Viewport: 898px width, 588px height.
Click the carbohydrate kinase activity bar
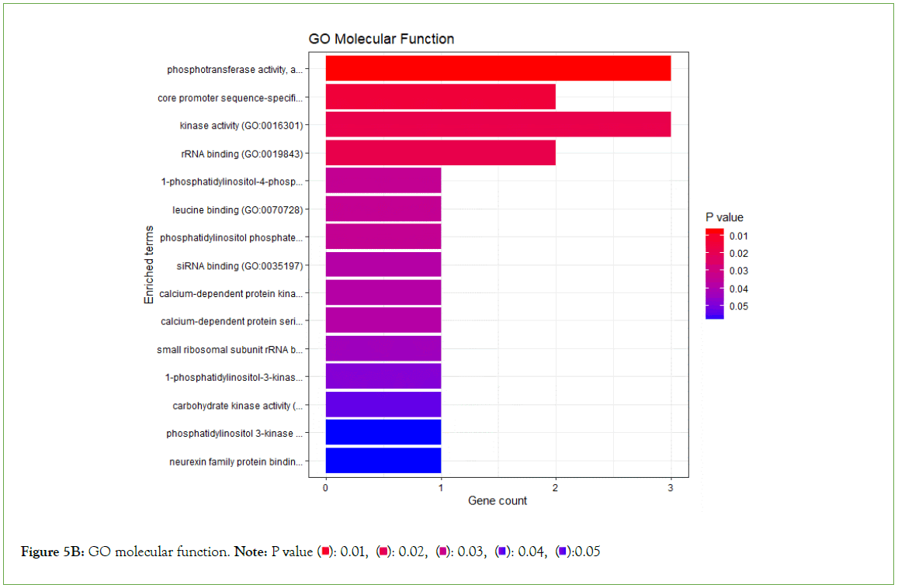tap(383, 405)
